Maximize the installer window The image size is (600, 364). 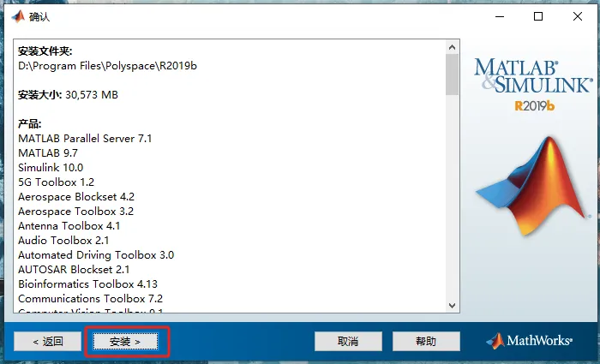tap(538, 16)
